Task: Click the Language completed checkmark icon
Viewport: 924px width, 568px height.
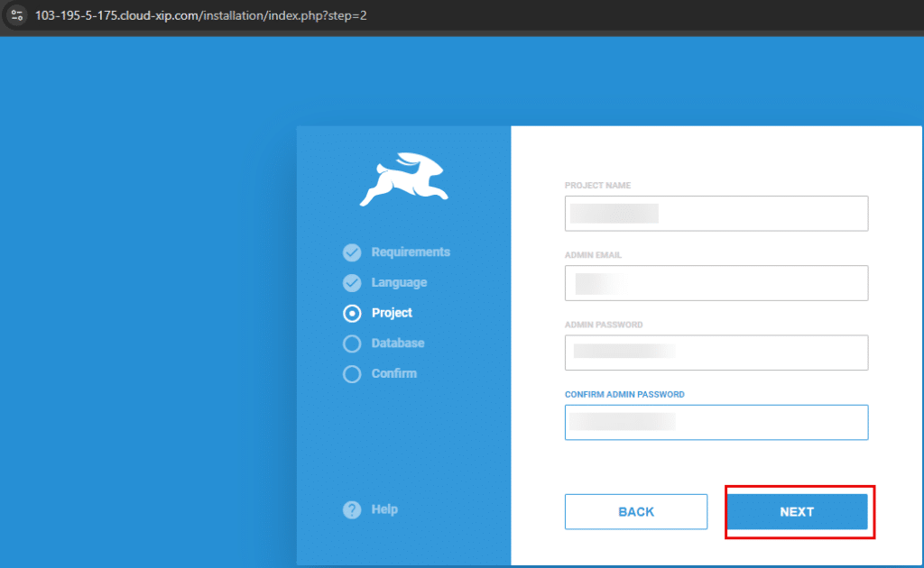Action: [x=352, y=282]
